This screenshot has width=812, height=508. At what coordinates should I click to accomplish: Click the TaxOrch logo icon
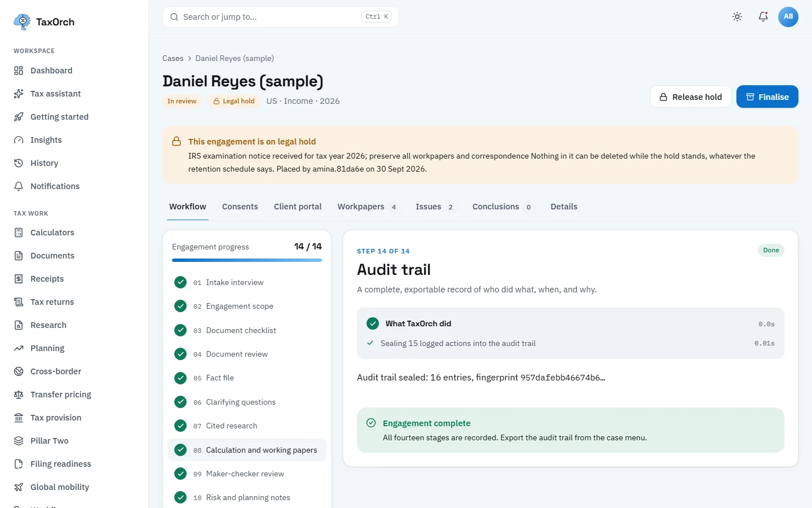click(22, 21)
